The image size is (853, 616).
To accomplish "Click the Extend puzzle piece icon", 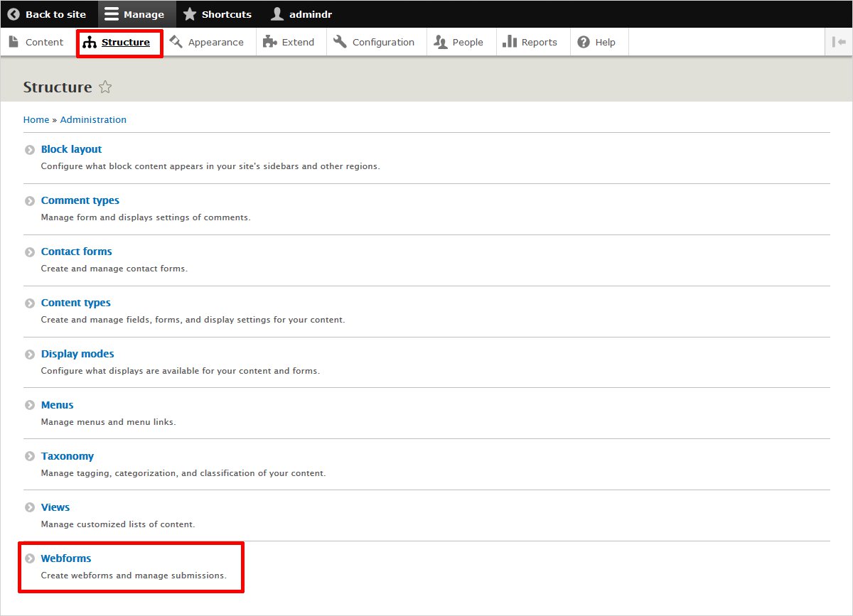I will tap(269, 42).
